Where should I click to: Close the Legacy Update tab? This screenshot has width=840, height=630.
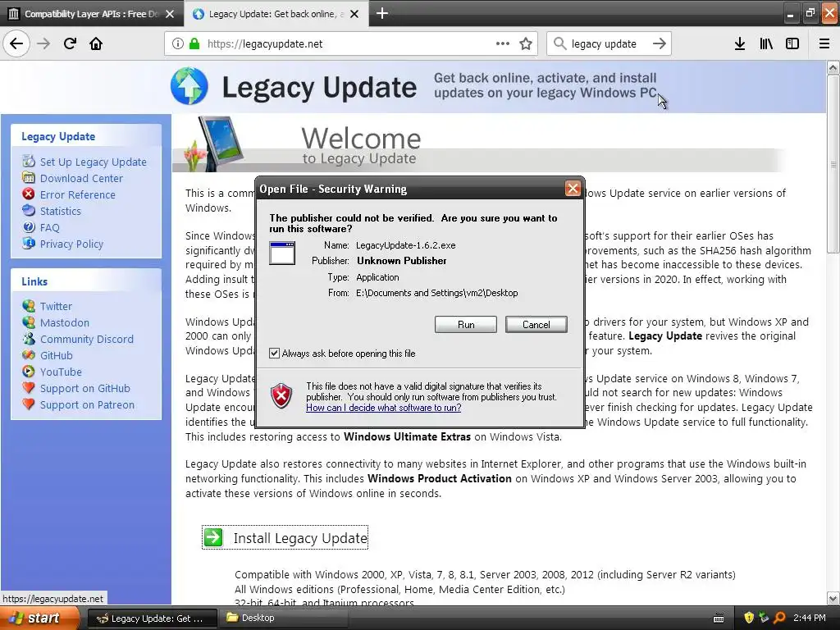(x=354, y=14)
